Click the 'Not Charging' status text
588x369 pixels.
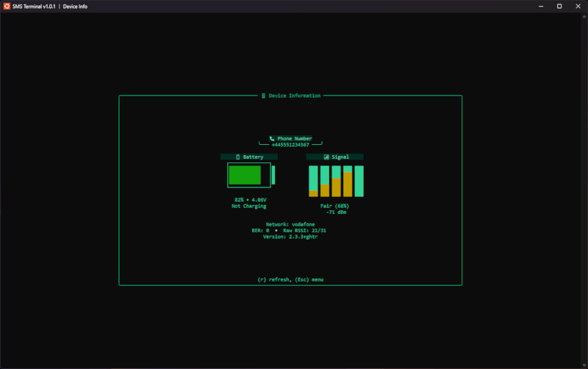pyautogui.click(x=249, y=206)
